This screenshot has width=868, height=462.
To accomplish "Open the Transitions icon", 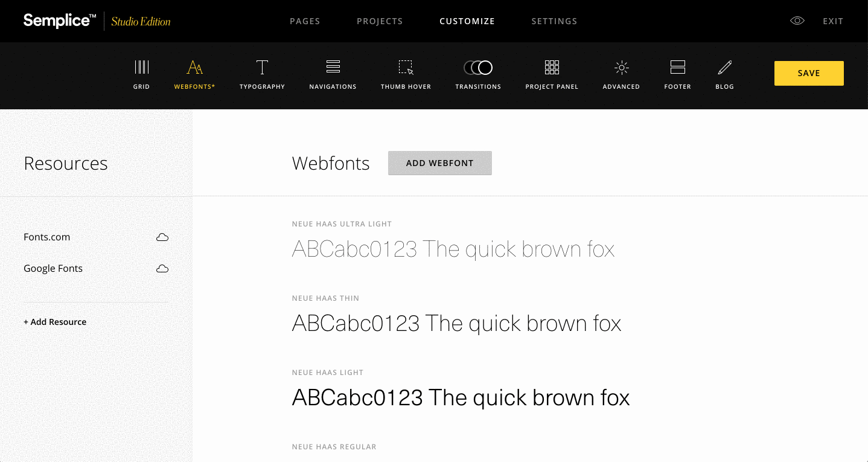I will pos(478,67).
